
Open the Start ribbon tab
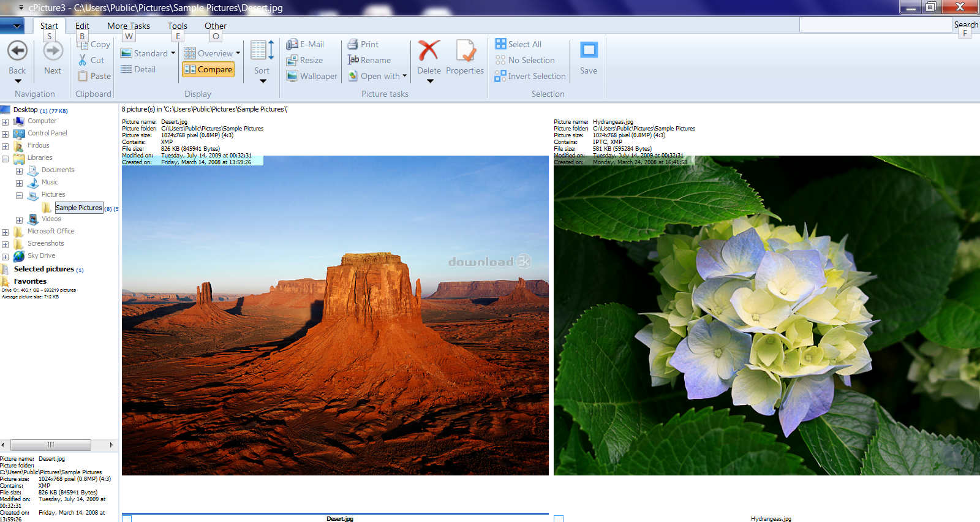[x=49, y=26]
